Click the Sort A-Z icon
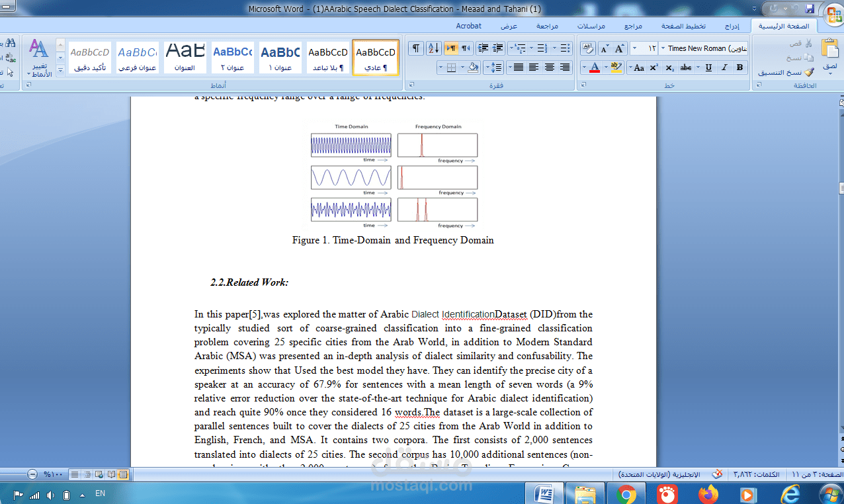Screen dimensions: 844x504 (433, 48)
